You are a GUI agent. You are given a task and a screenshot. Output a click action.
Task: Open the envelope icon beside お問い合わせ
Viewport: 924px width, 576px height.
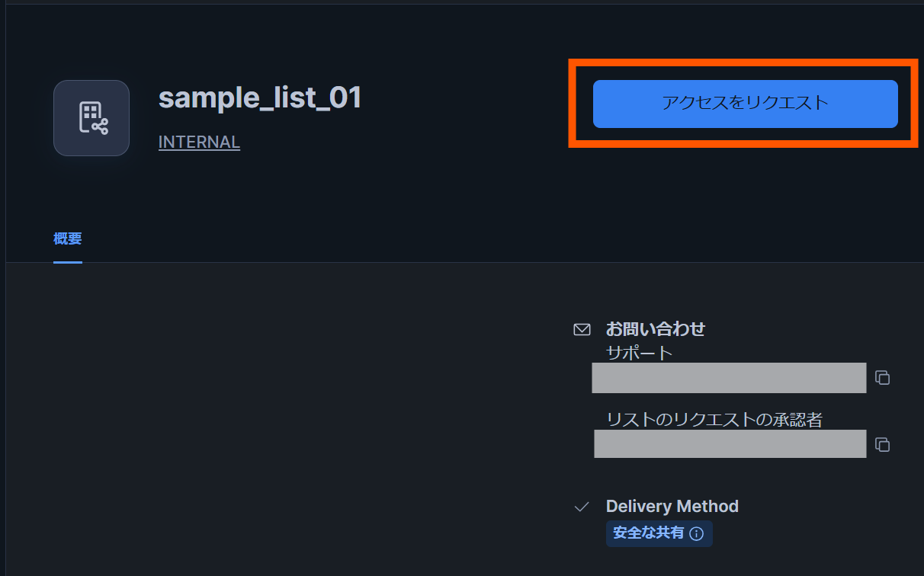(x=582, y=328)
